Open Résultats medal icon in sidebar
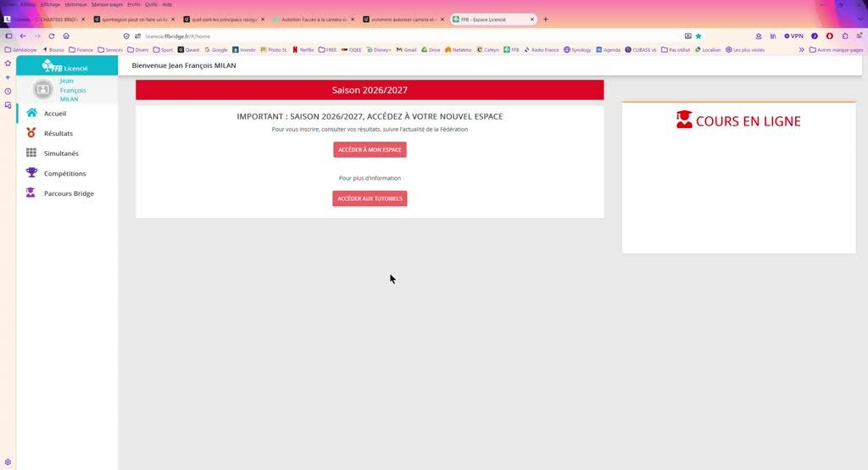The image size is (868, 470). [x=31, y=133]
